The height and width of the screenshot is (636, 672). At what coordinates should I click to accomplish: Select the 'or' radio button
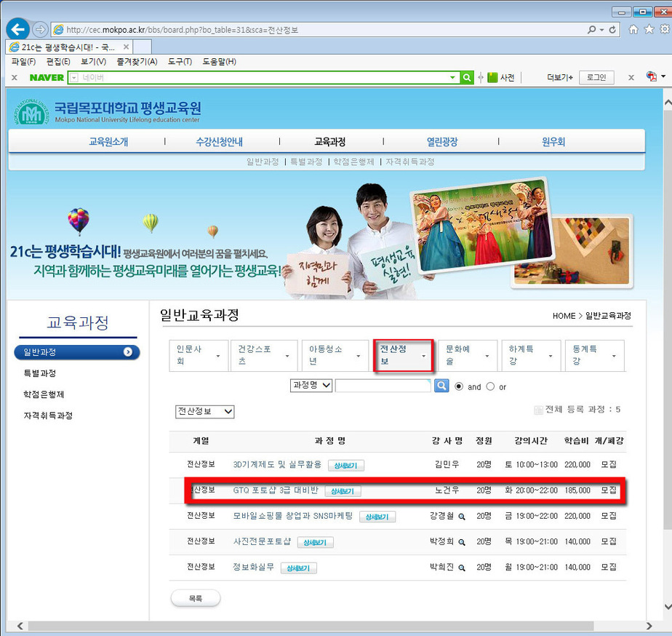tap(490, 386)
